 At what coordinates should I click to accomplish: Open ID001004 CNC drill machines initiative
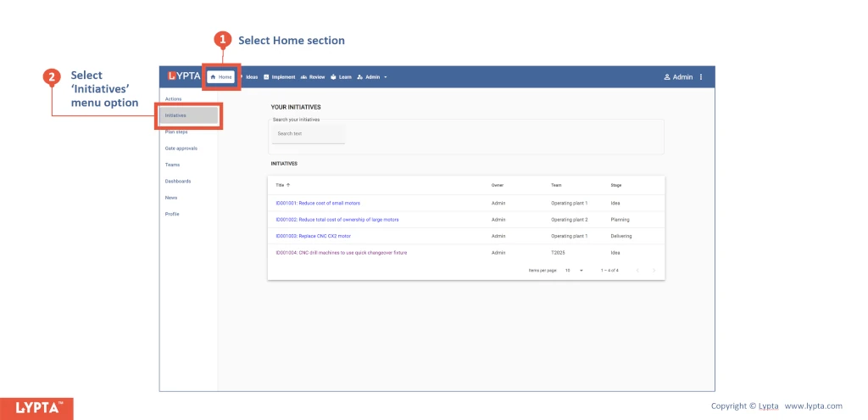342,253
